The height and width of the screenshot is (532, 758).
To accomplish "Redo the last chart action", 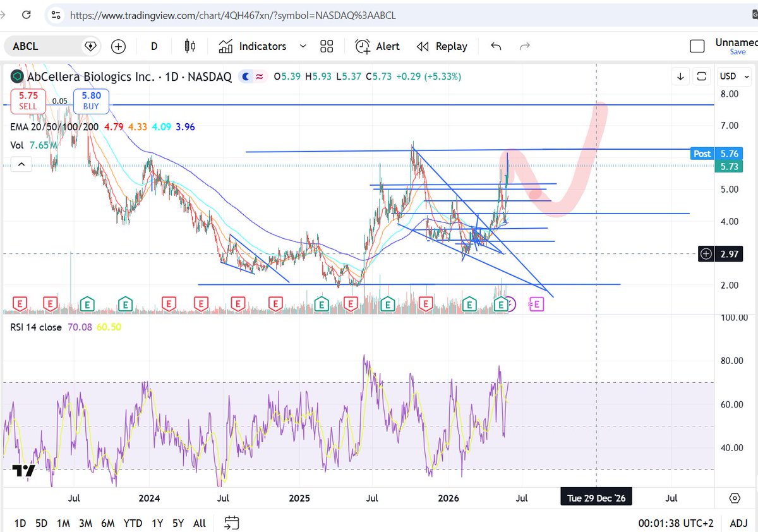I will coord(524,46).
